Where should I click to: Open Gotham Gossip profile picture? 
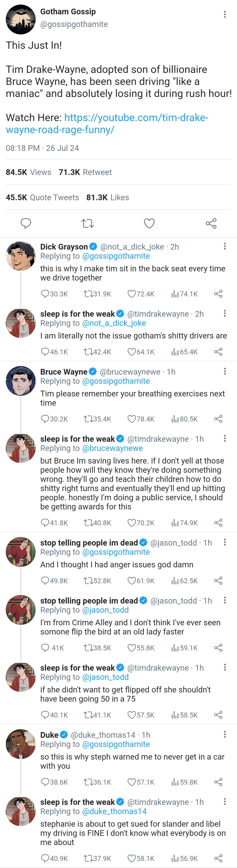[x=21, y=19]
